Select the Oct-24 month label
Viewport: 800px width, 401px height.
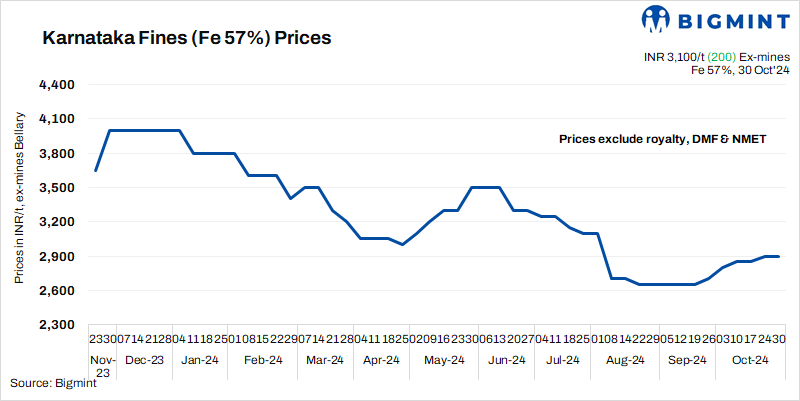tap(747, 358)
